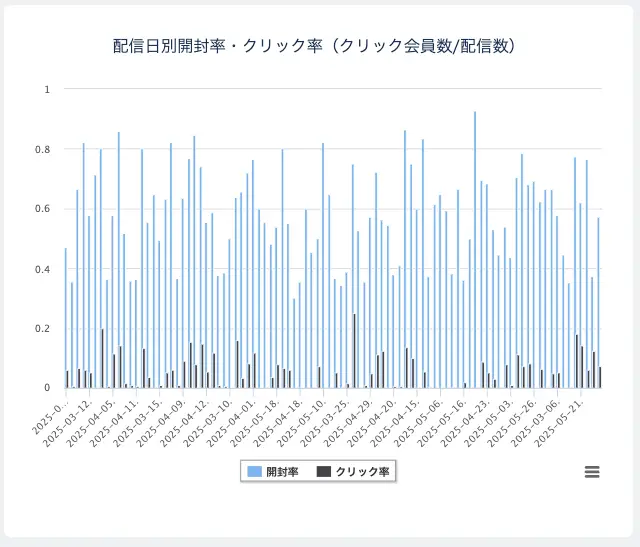The image size is (640, 547).
Task: Click the y-axis value 0.8 label
Action: (42, 150)
